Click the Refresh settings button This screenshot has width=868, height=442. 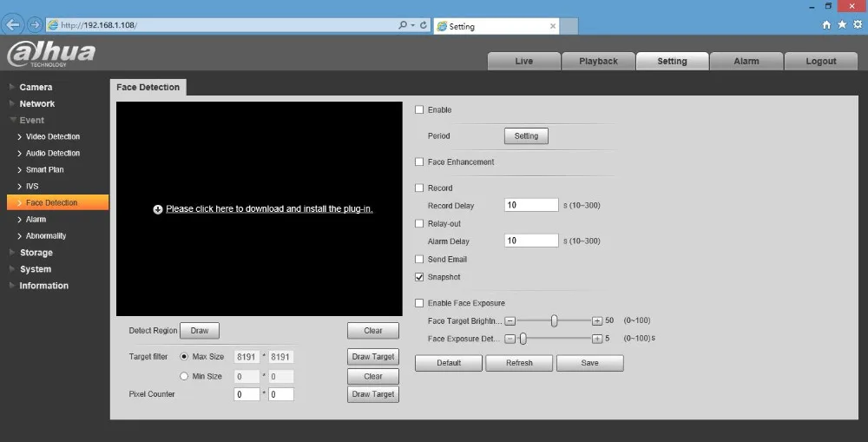[519, 363]
